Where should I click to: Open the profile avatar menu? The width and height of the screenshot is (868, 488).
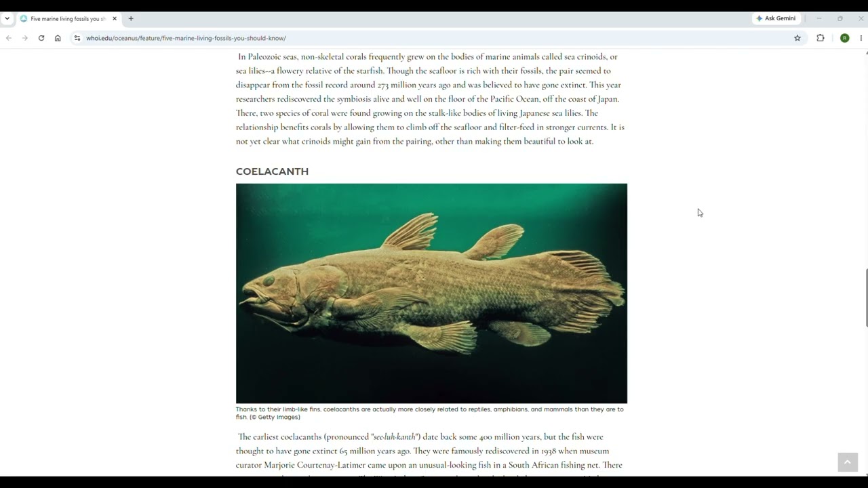click(x=844, y=38)
